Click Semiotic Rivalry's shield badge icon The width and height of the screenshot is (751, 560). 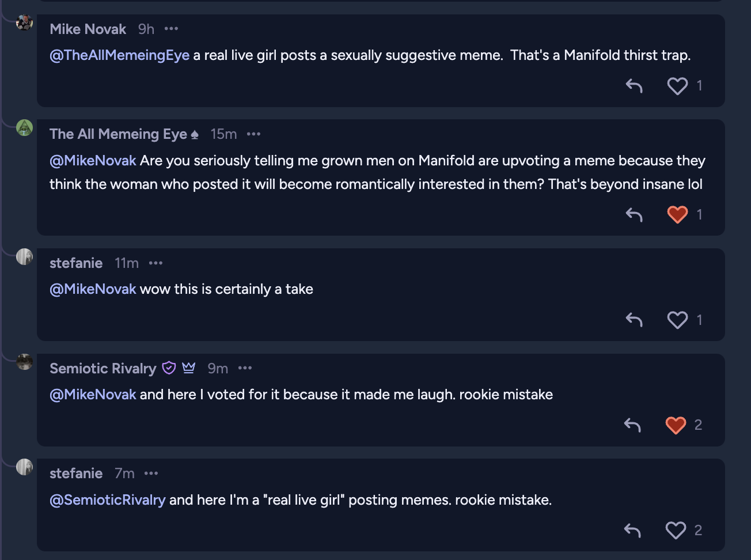pos(169,368)
